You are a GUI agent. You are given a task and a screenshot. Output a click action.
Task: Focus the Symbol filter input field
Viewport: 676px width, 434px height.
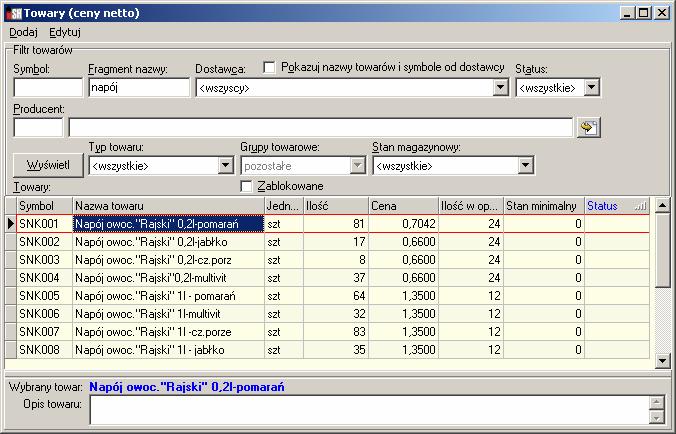[48, 88]
